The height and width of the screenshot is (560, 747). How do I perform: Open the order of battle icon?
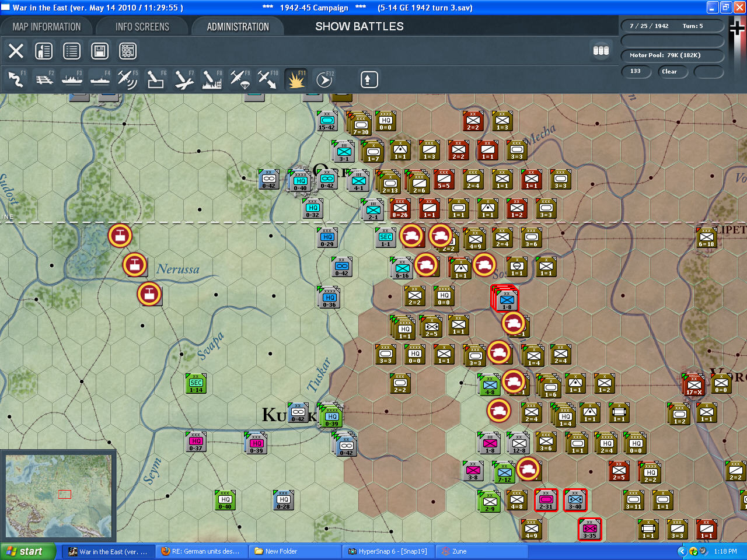pyautogui.click(x=44, y=51)
